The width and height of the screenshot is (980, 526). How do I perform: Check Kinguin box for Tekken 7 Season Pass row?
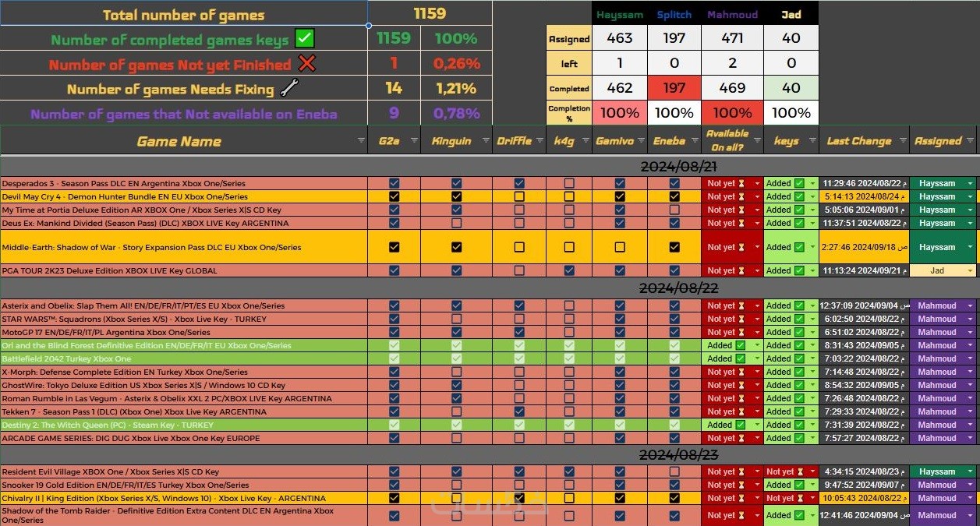click(x=456, y=411)
